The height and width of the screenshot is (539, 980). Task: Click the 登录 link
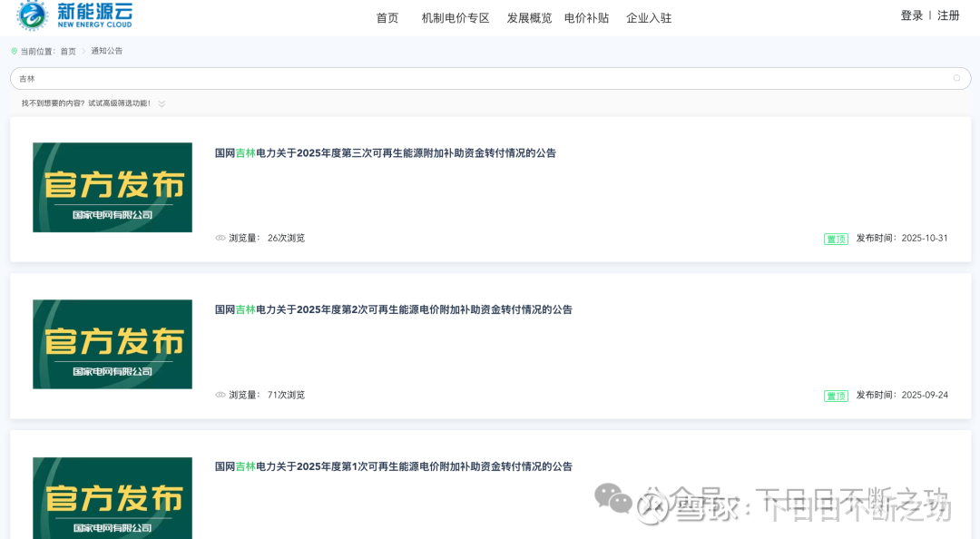(911, 15)
